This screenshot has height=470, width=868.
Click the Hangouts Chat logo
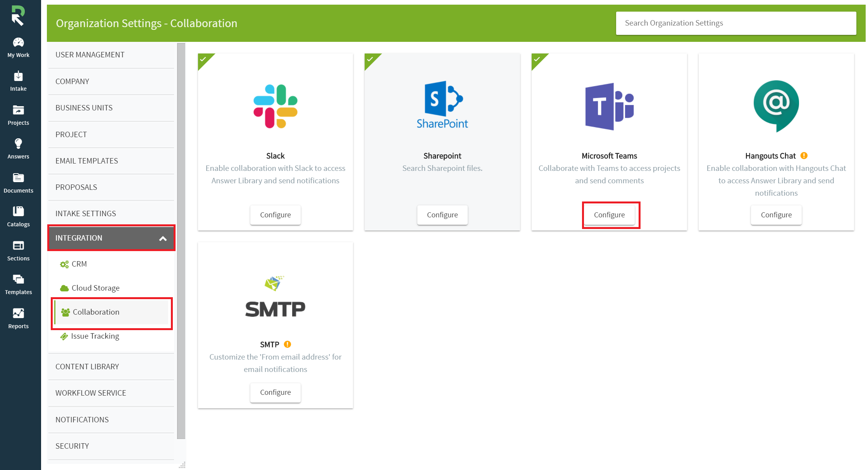coord(776,106)
